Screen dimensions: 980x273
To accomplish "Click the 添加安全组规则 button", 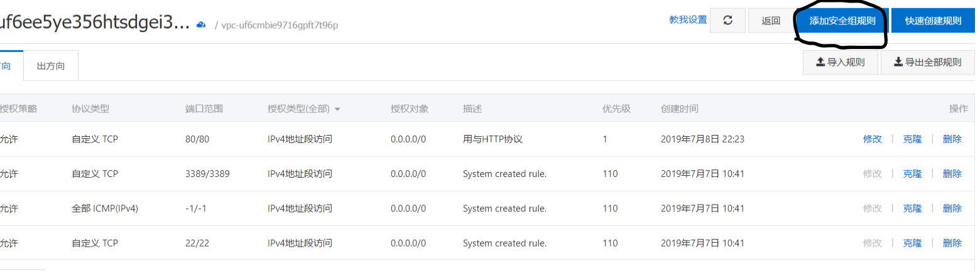I will [x=841, y=21].
